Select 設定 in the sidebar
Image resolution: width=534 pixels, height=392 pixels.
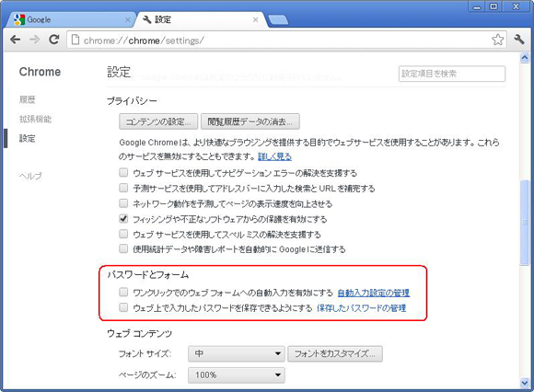[28, 139]
